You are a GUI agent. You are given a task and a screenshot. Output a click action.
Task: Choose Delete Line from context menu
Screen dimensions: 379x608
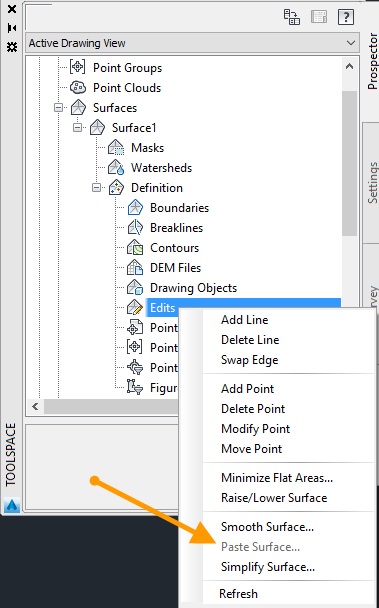point(250,340)
